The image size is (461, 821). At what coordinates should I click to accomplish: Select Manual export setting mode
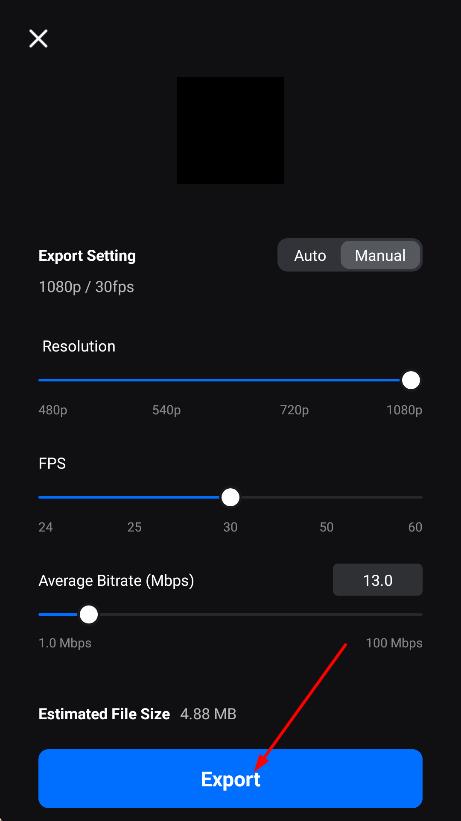[380, 256]
